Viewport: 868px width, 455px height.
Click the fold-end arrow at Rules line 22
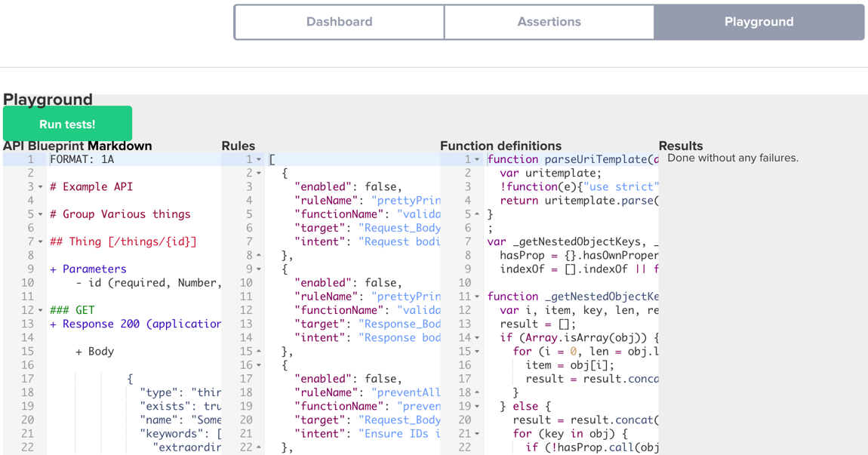tap(259, 447)
